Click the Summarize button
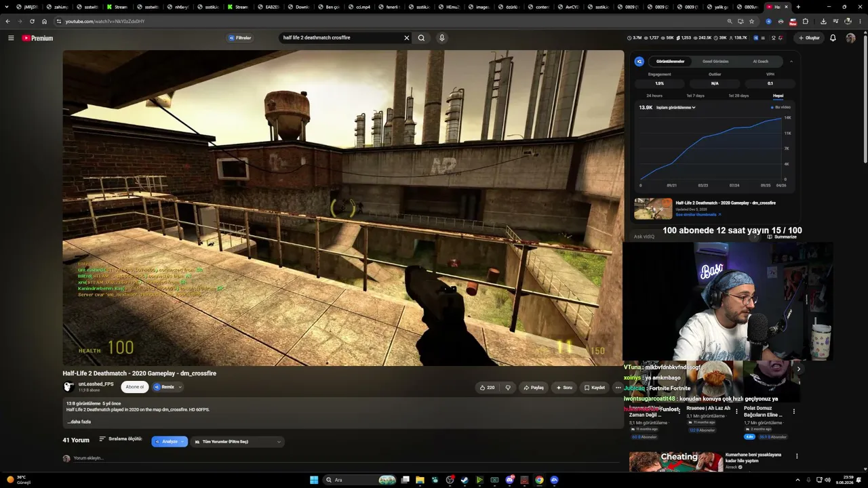This screenshot has width=868, height=488. [x=783, y=237]
